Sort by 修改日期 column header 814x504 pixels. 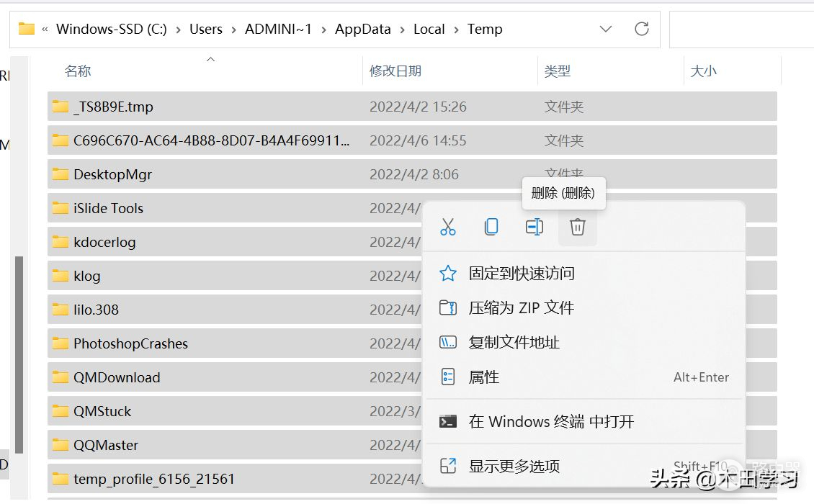pos(395,71)
